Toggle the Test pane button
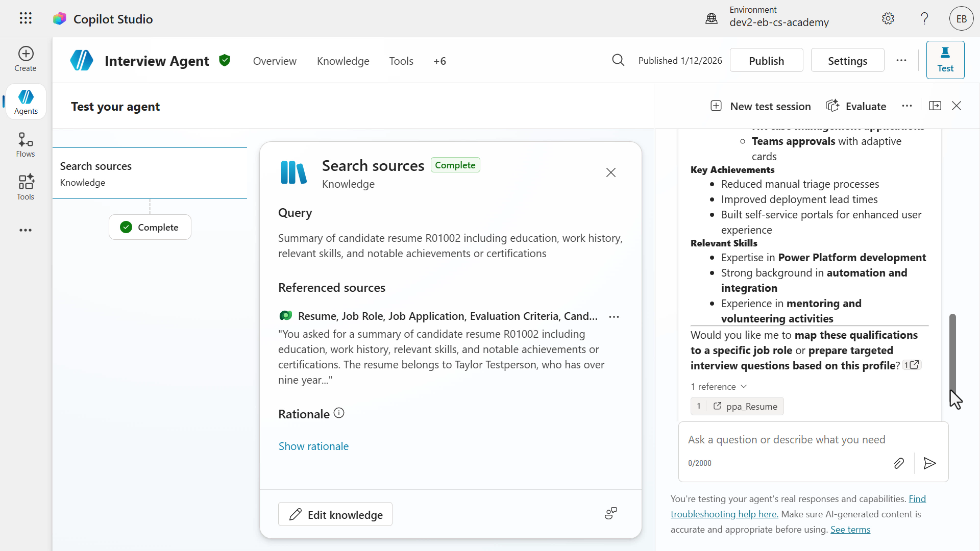Screen dimensions: 980x551 coord(945,60)
